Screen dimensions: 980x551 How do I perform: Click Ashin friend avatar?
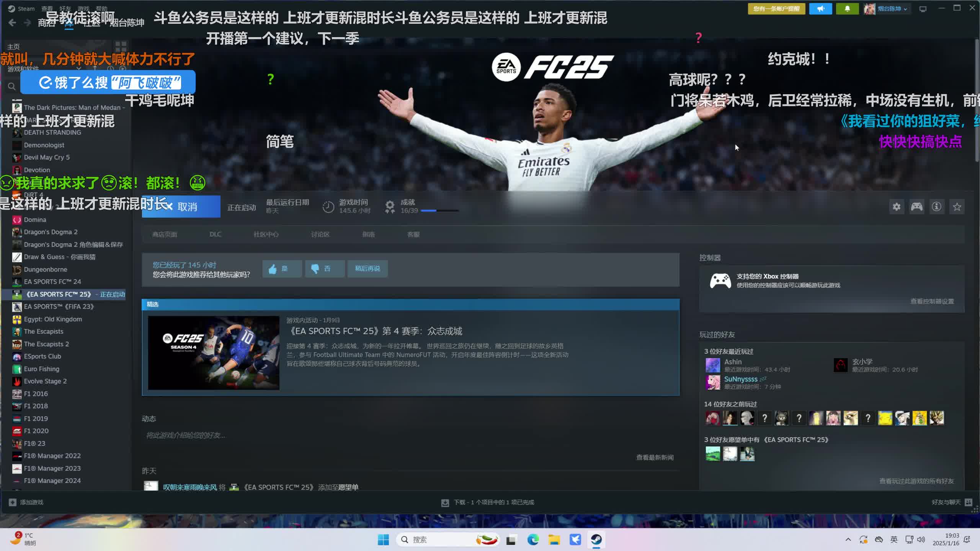pyautogui.click(x=713, y=365)
